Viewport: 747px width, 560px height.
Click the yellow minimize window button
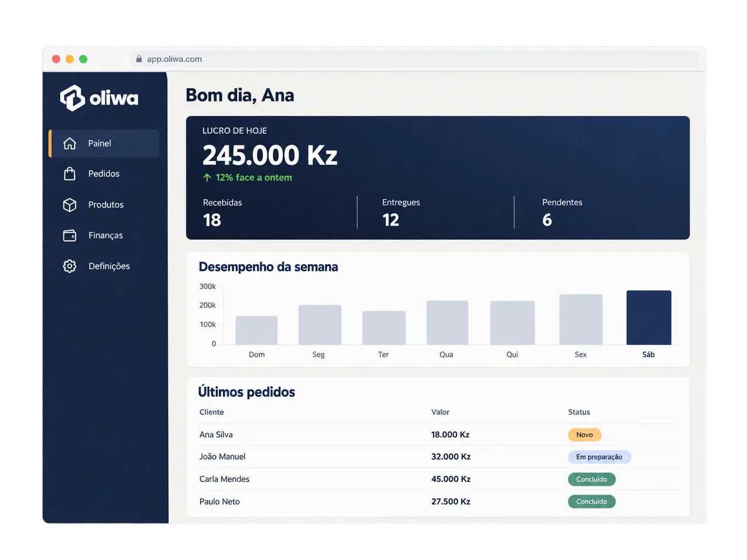(70, 59)
